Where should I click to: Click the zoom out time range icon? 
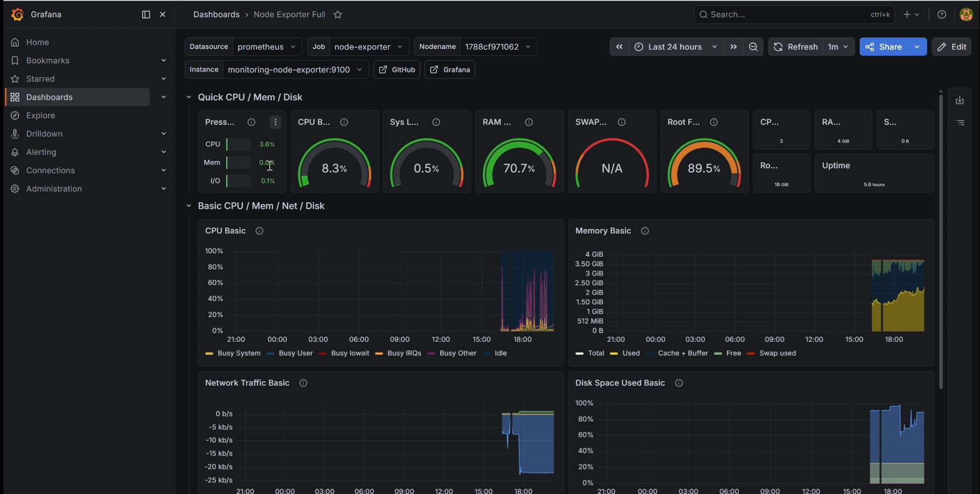[x=753, y=47]
